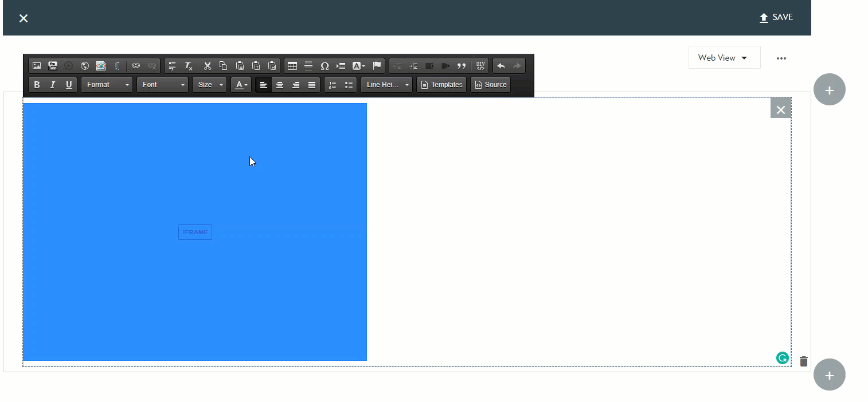Open the text color picker
Viewport: 868px width, 402px height.
(241, 85)
